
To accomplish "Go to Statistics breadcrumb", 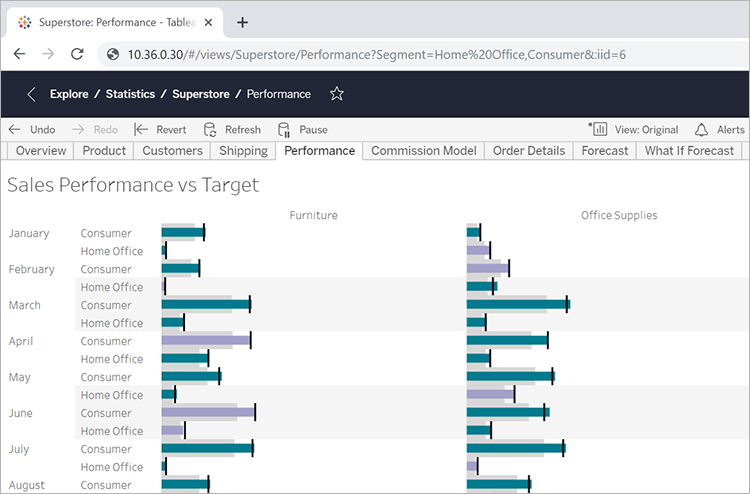I will 130,94.
